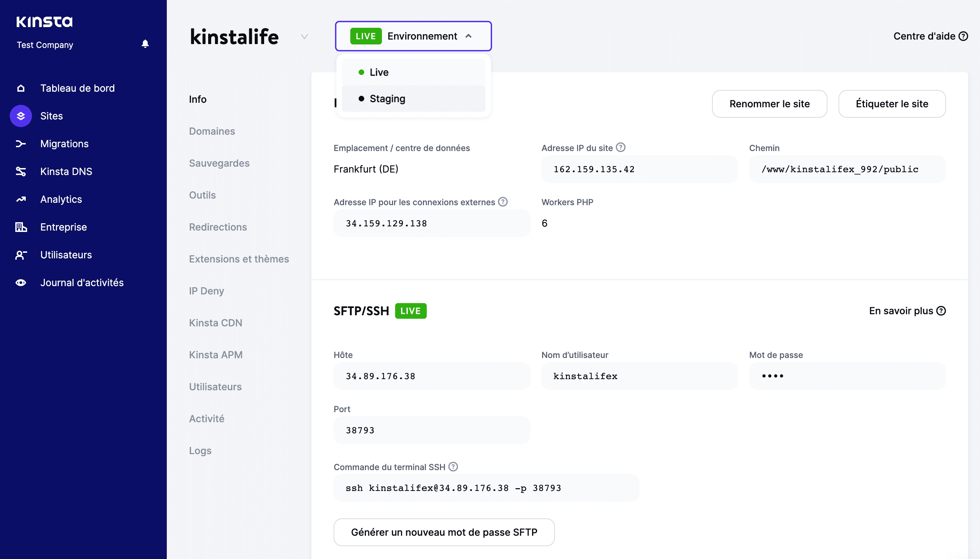The width and height of the screenshot is (980, 559).
Task: Click the notification bell icon
Action: tap(145, 43)
